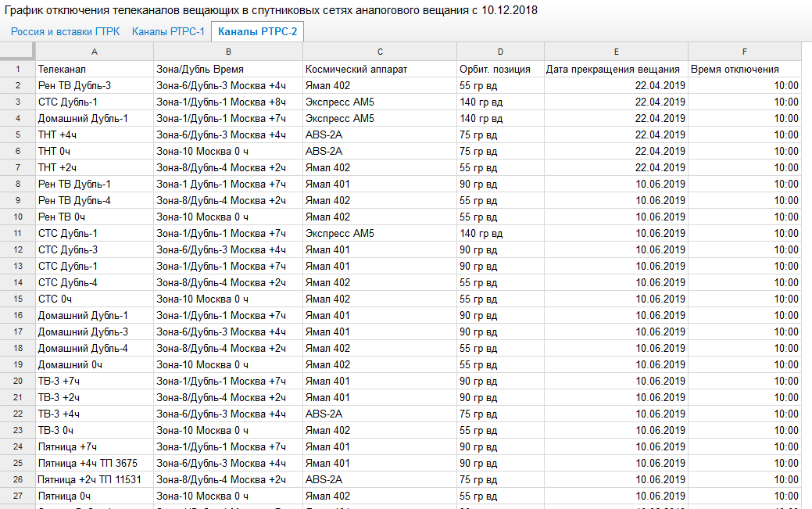812x509 pixels.
Task: Click the Рен ТВ Дубль-3 cell
Action: pyautogui.click(x=95, y=85)
